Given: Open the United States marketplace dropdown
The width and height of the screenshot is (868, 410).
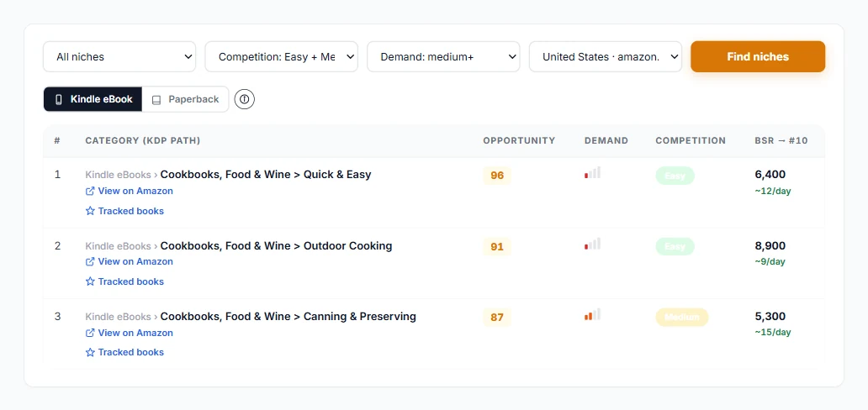Looking at the screenshot, I should (606, 56).
